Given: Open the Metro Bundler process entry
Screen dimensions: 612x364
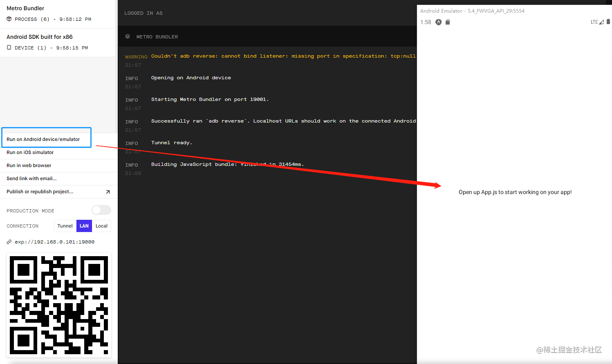Looking at the screenshot, I should coord(58,14).
